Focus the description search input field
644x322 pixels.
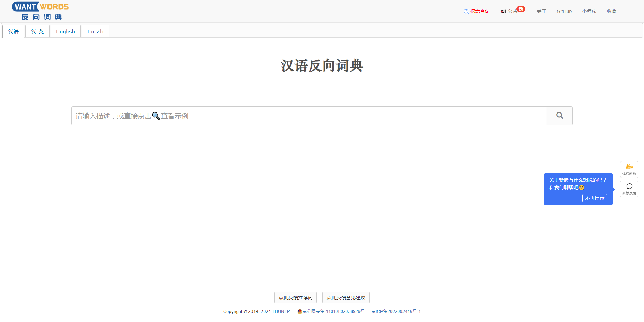point(309,116)
